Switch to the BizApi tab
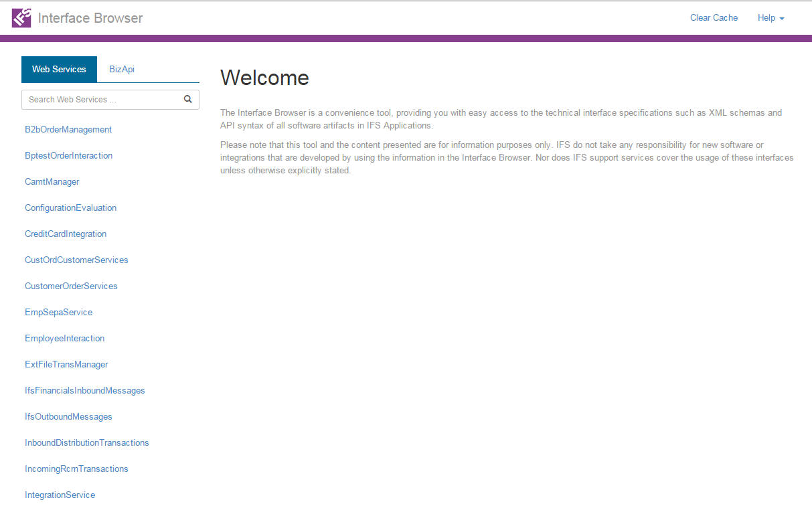 (122, 69)
